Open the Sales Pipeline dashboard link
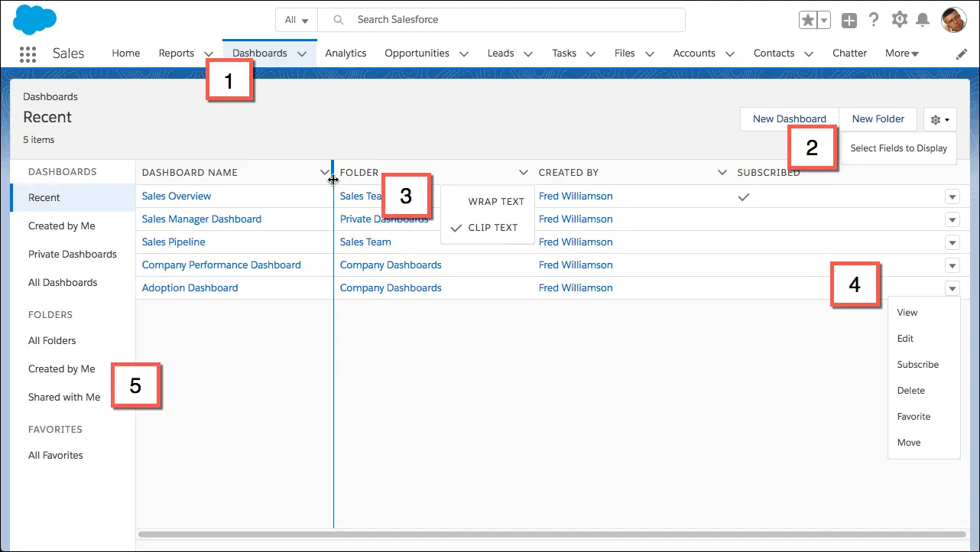The height and width of the screenshot is (552, 980). 174,242
